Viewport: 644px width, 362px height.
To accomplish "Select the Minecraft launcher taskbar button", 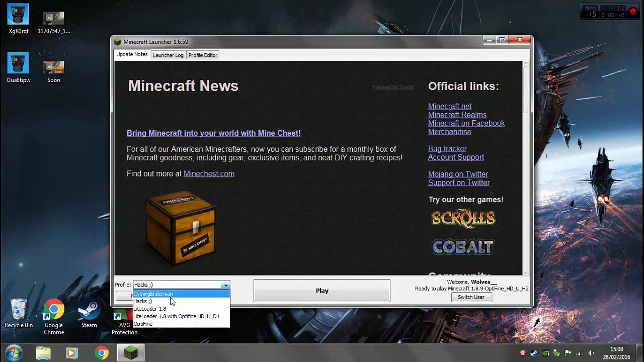I will coord(131,353).
